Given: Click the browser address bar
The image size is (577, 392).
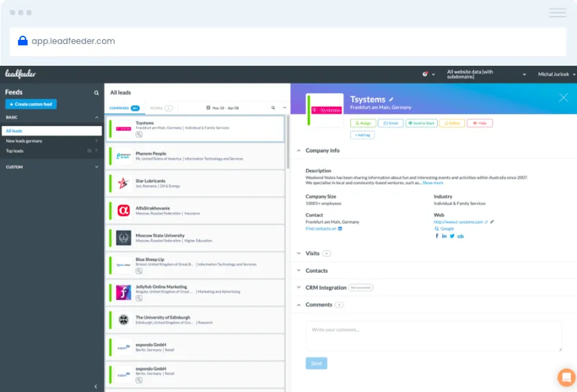Looking at the screenshot, I should [x=288, y=41].
